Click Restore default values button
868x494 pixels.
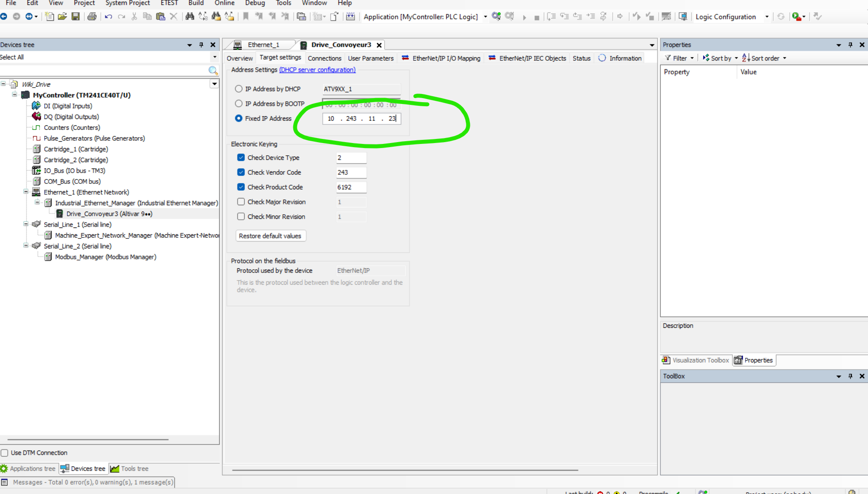[270, 236]
